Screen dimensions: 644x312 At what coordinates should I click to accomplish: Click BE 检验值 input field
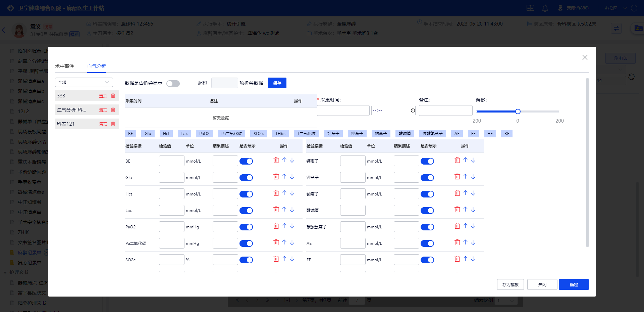172,161
